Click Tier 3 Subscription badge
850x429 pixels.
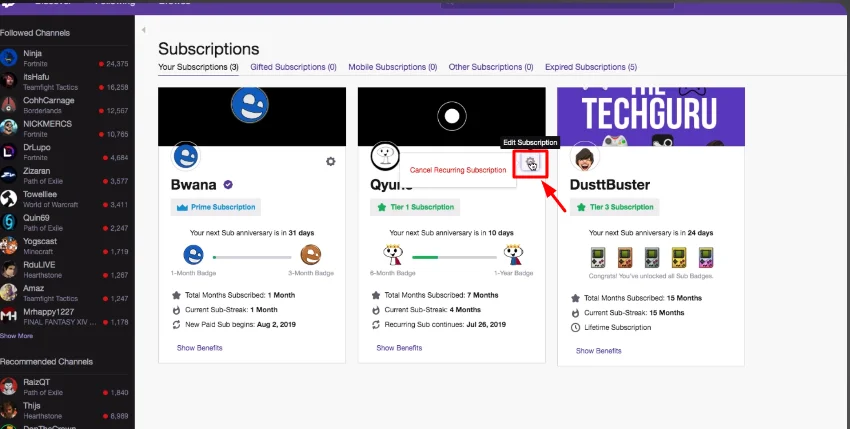point(615,207)
